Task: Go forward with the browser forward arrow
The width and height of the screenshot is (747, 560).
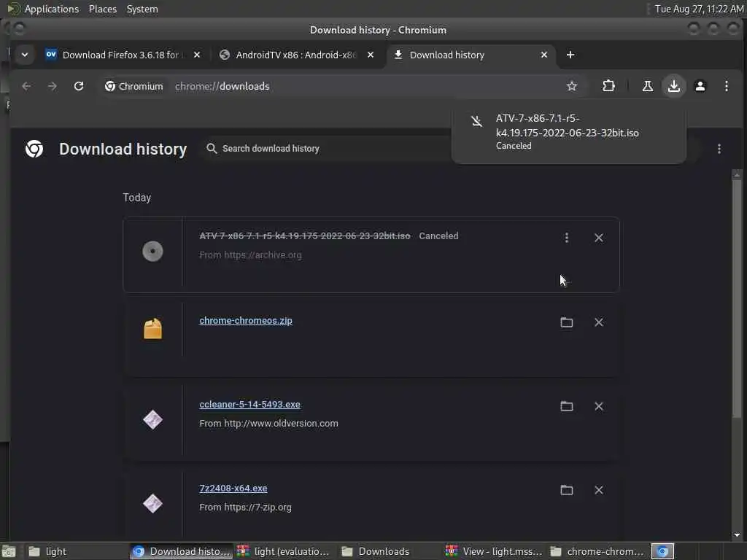Action: 53,86
